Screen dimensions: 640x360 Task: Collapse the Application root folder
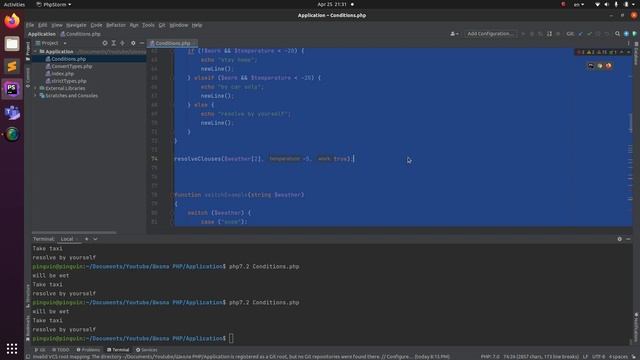[x=36, y=52]
